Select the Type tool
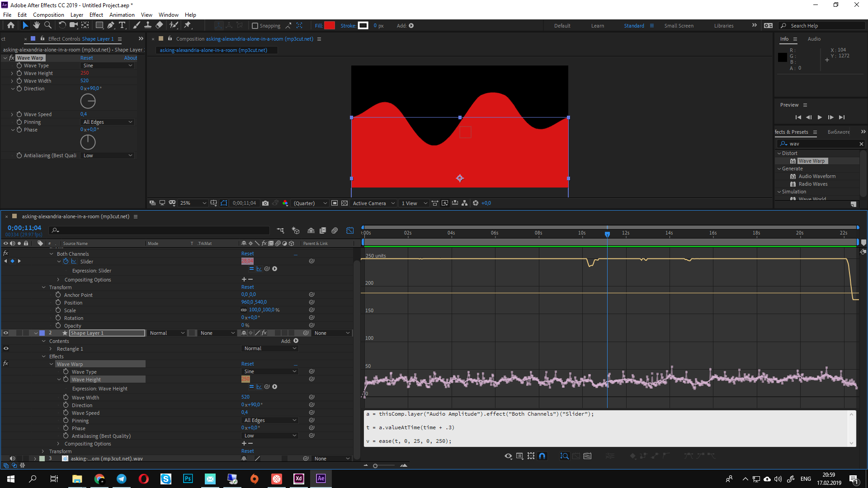This screenshot has height=488, width=868. (x=122, y=25)
